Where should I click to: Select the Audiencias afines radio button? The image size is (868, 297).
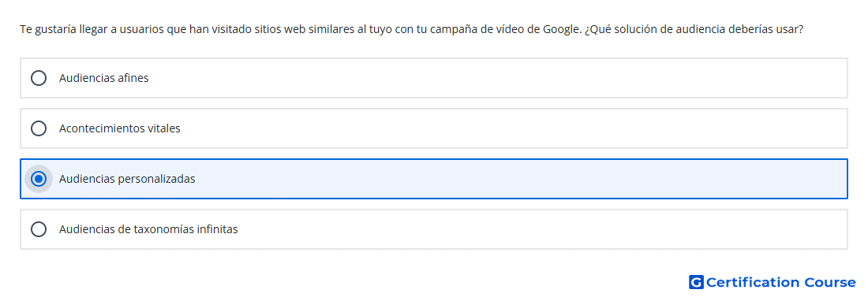tap(39, 78)
